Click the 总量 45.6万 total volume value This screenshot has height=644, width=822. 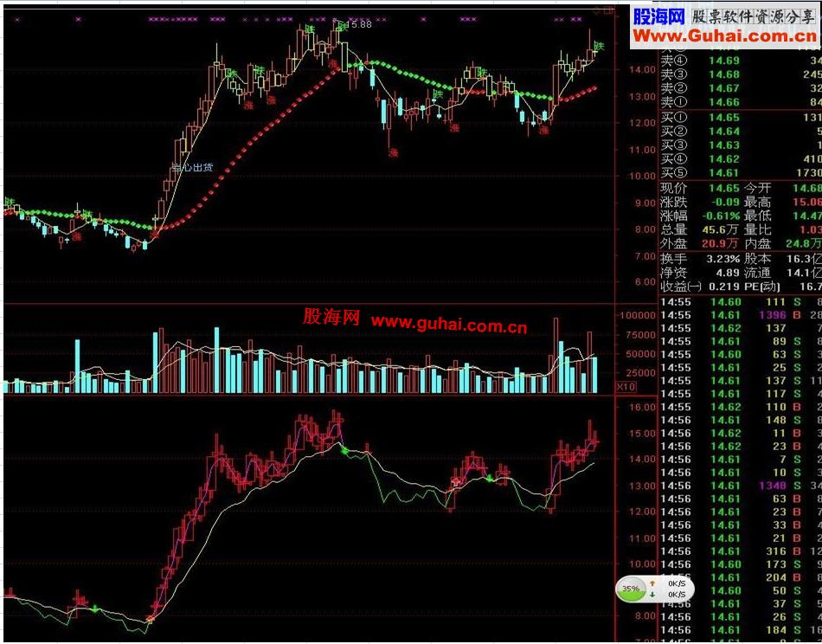click(721, 229)
